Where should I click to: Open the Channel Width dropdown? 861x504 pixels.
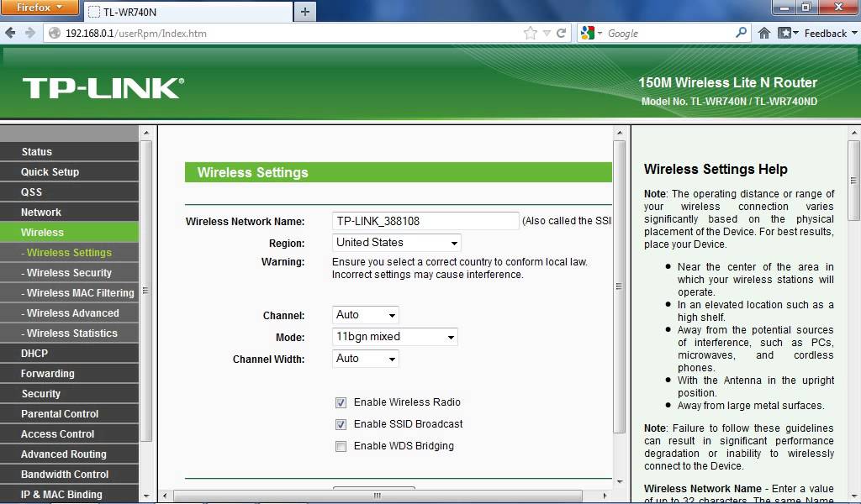pos(365,359)
